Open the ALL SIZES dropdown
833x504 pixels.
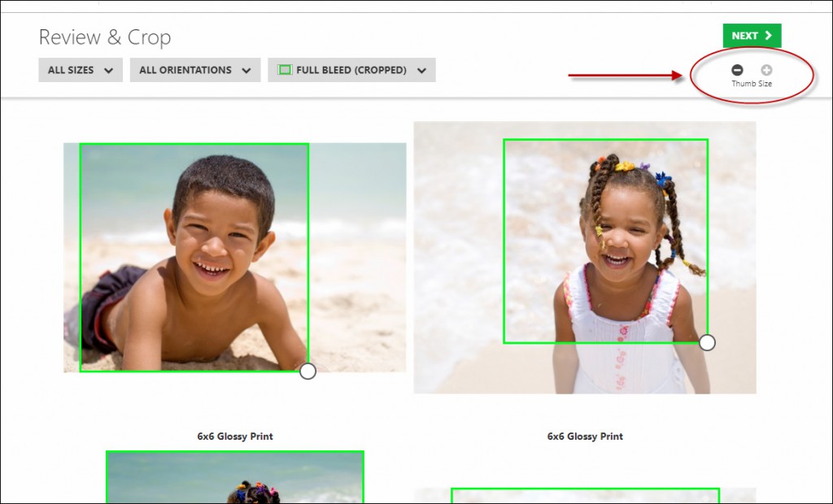(81, 70)
